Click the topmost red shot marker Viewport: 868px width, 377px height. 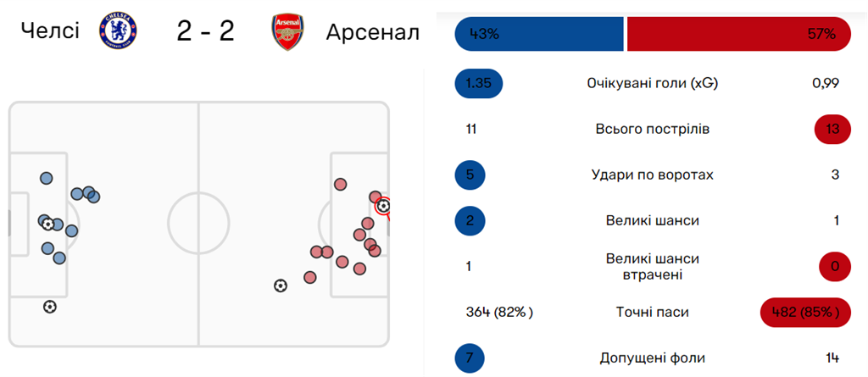coord(340,184)
